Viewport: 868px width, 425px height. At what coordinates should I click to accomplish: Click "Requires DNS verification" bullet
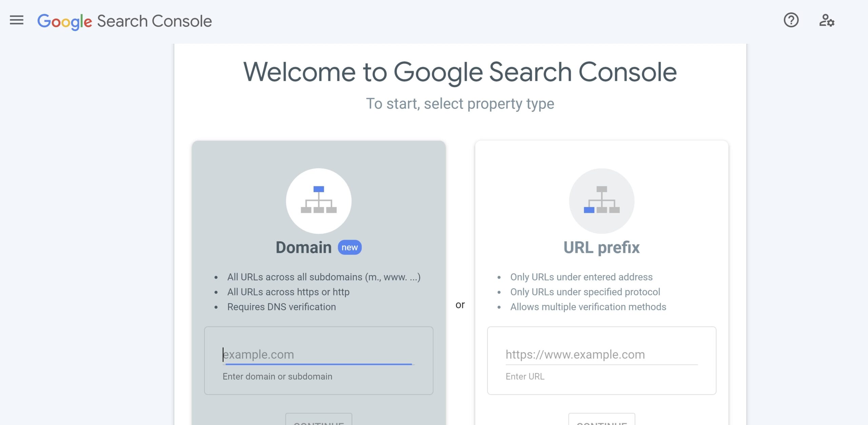pyautogui.click(x=281, y=307)
